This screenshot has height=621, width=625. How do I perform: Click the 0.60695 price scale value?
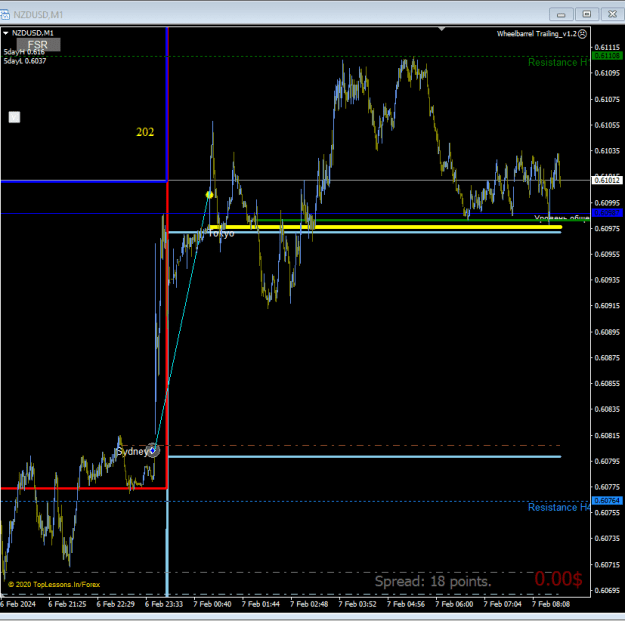pyautogui.click(x=607, y=590)
